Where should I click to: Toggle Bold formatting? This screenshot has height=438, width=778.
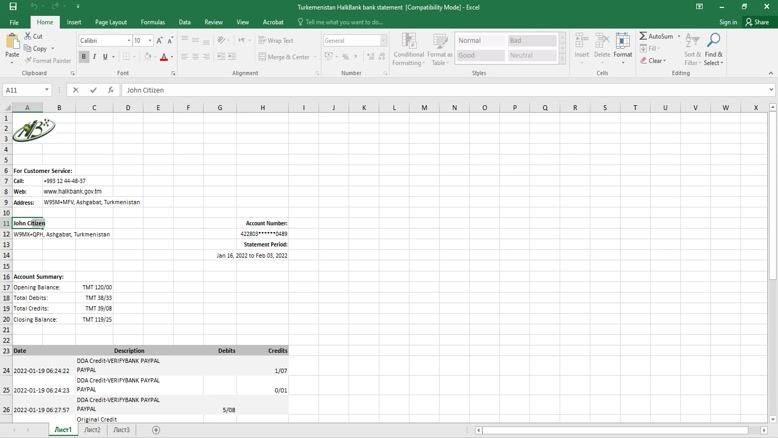(x=84, y=57)
